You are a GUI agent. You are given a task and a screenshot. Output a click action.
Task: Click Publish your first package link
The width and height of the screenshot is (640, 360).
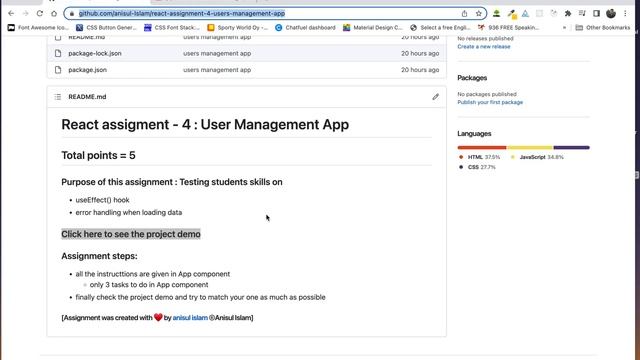(490, 102)
